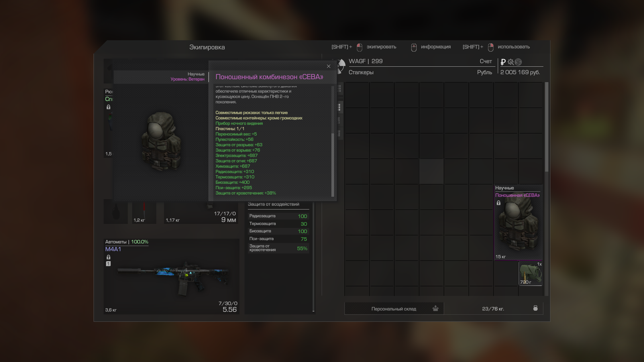Click the Защита от кровотечения 55% row
The height and width of the screenshot is (362, 644).
278,248
